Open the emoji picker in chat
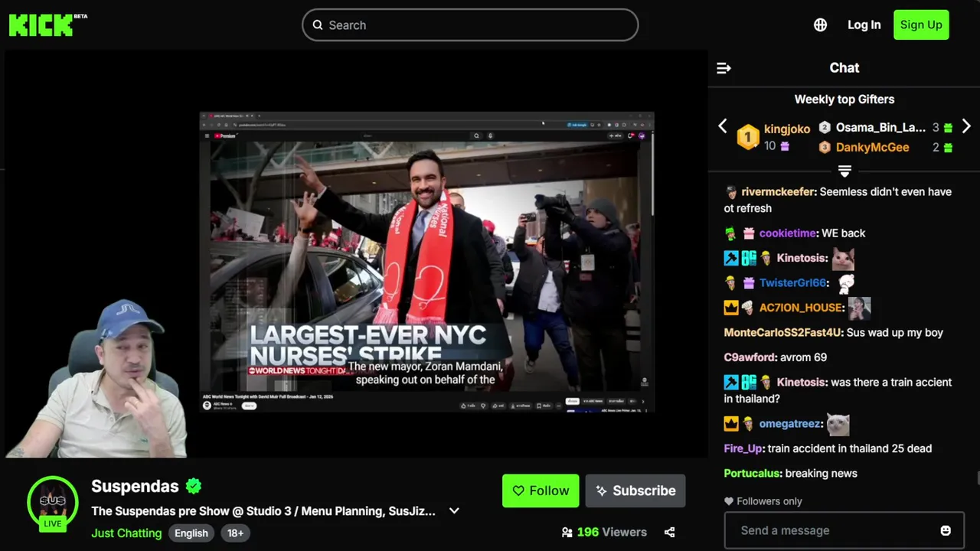Viewport: 980px width, 551px height. click(946, 530)
